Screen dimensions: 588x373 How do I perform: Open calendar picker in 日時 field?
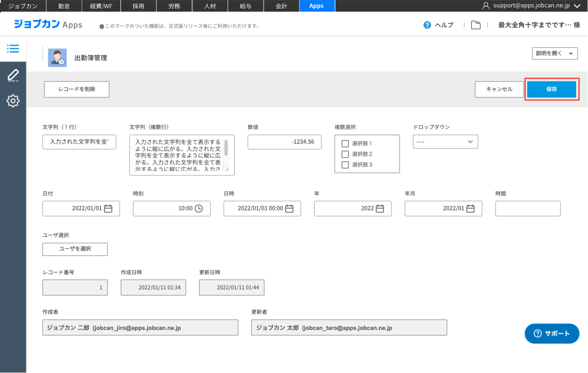(x=289, y=209)
